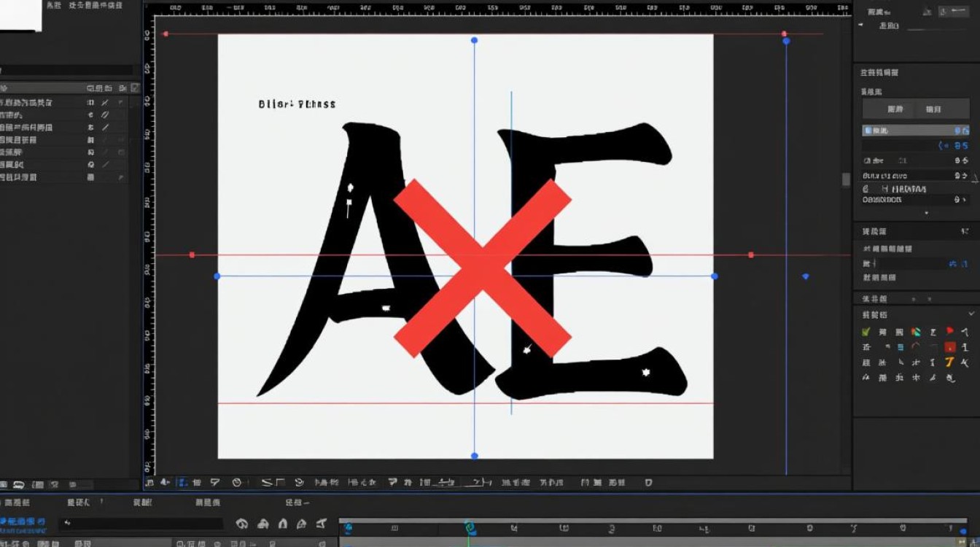The image size is (980, 547).
Task: Select the blue handle atop the far-right vertical guide
Action: (x=786, y=42)
